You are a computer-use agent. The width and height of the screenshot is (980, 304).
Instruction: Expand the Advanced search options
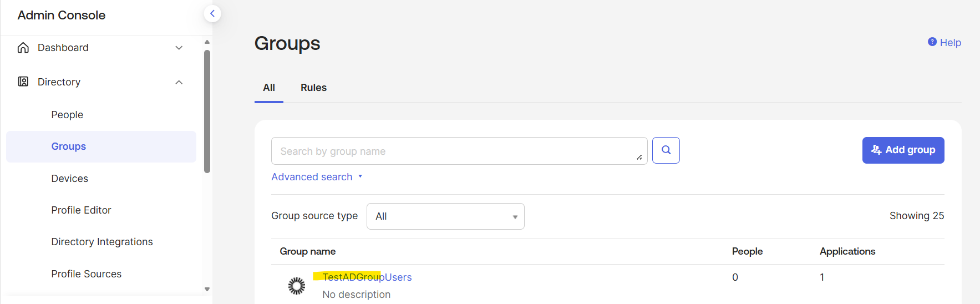(x=316, y=177)
